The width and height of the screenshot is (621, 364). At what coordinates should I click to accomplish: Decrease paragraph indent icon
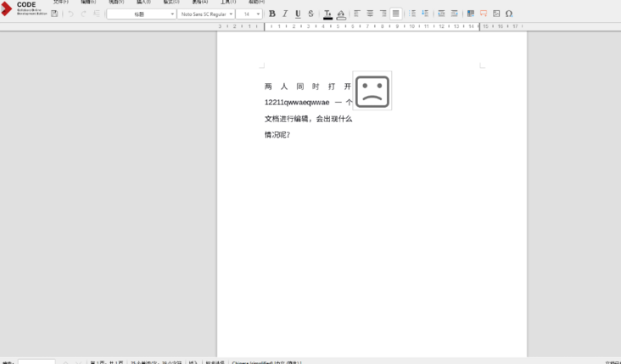point(454,14)
